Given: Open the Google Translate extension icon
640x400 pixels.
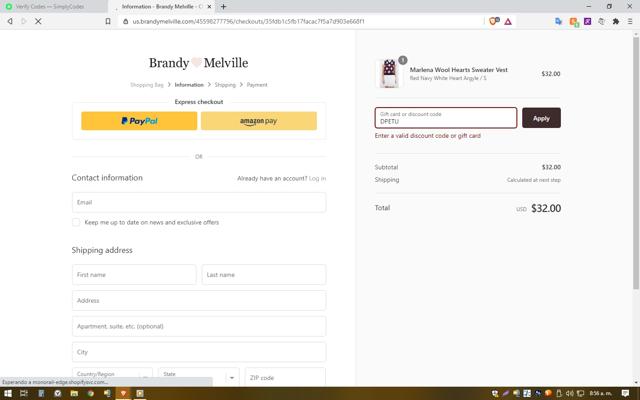Looking at the screenshot, I should click(558, 21).
